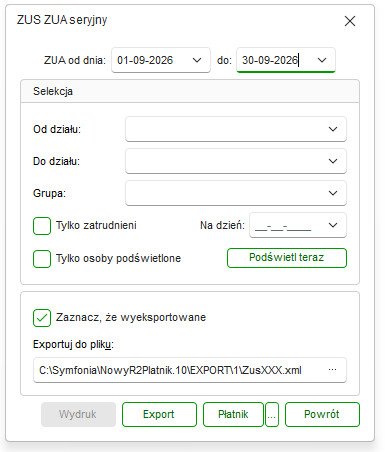385x452 pixels.
Task: Open the Na dzień date dropdown arrow
Action: point(333,225)
